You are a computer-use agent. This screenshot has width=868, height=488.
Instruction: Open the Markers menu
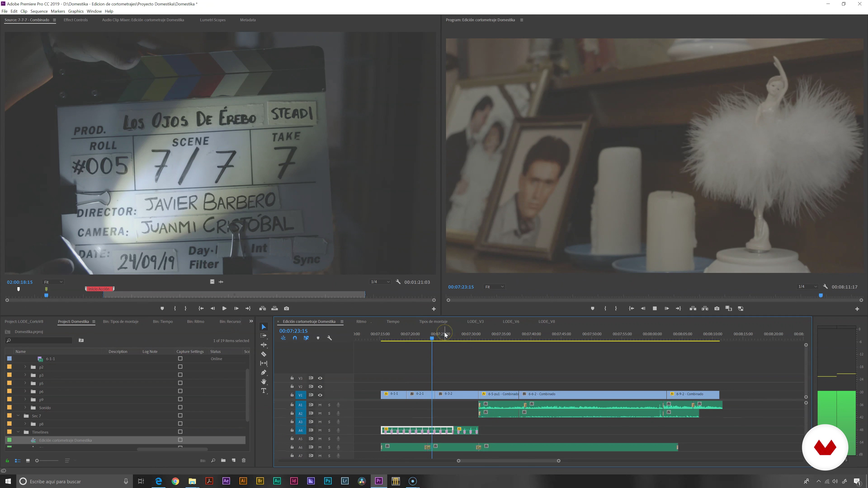coord(58,11)
